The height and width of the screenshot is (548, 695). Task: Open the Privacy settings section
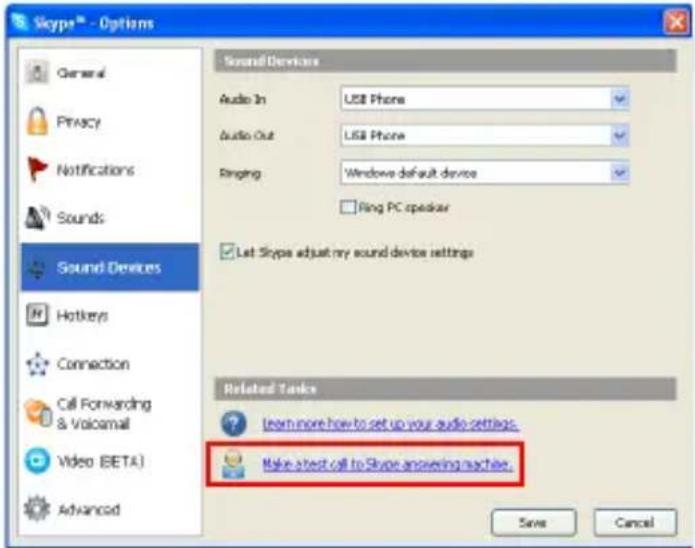click(x=110, y=121)
